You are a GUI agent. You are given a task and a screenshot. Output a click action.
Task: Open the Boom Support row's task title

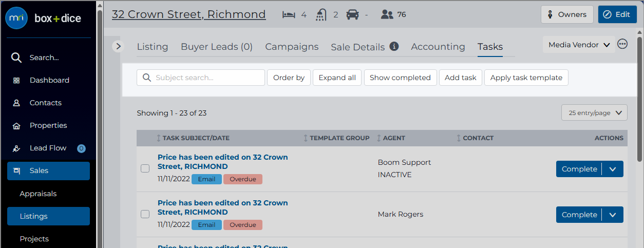point(223,162)
